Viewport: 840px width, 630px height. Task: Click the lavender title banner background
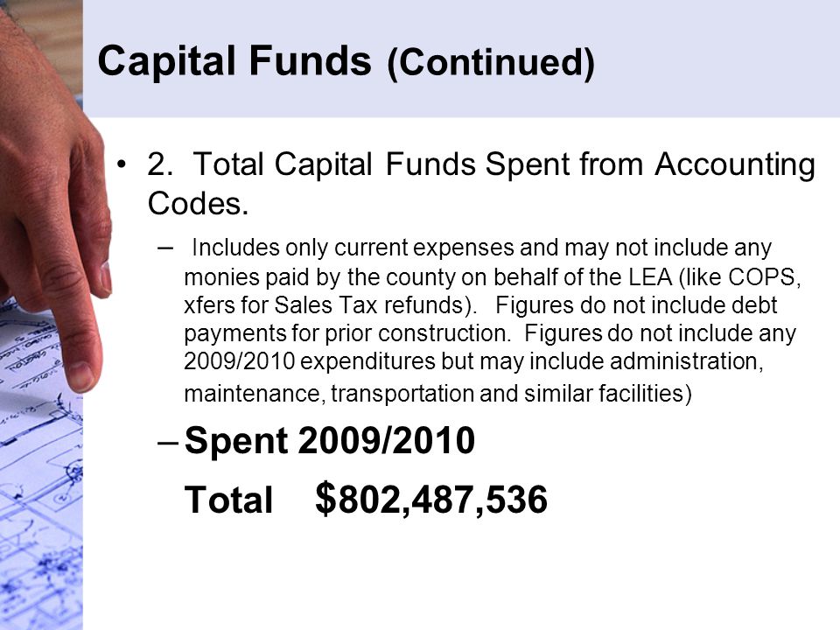pyautogui.click(x=717, y=59)
